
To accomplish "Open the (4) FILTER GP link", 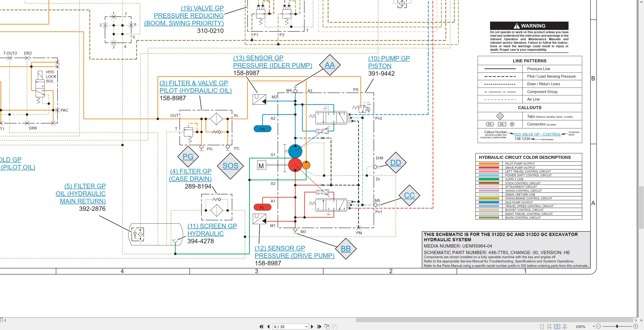I will click(190, 175).
